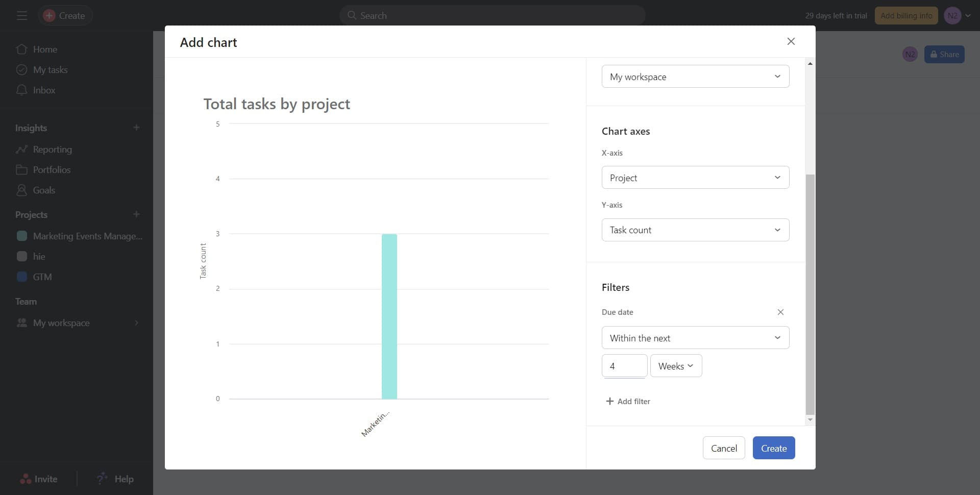Expand the X-axis Project dropdown
The width and height of the screenshot is (980, 495).
[x=695, y=178]
